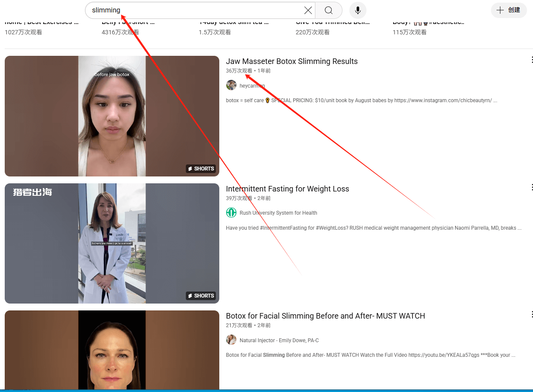The height and width of the screenshot is (392, 533).
Task: Open more options for Intermittent Fasting video
Action: 532,187
